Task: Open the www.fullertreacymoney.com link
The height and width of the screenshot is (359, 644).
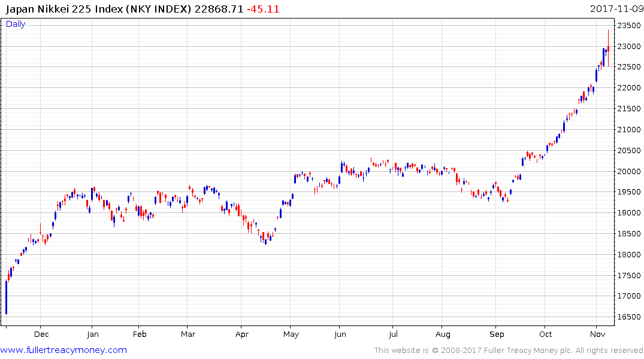Action: [x=64, y=350]
